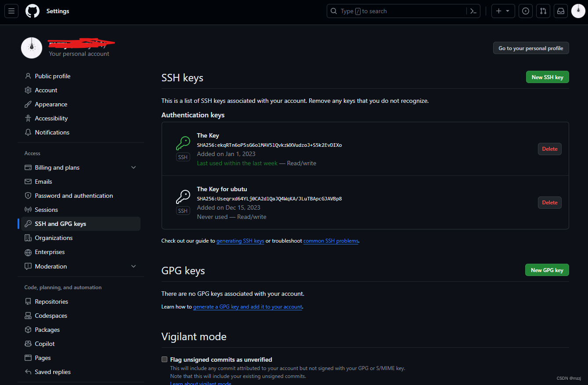Expand the Moderation section
588x385 pixels.
click(133, 266)
